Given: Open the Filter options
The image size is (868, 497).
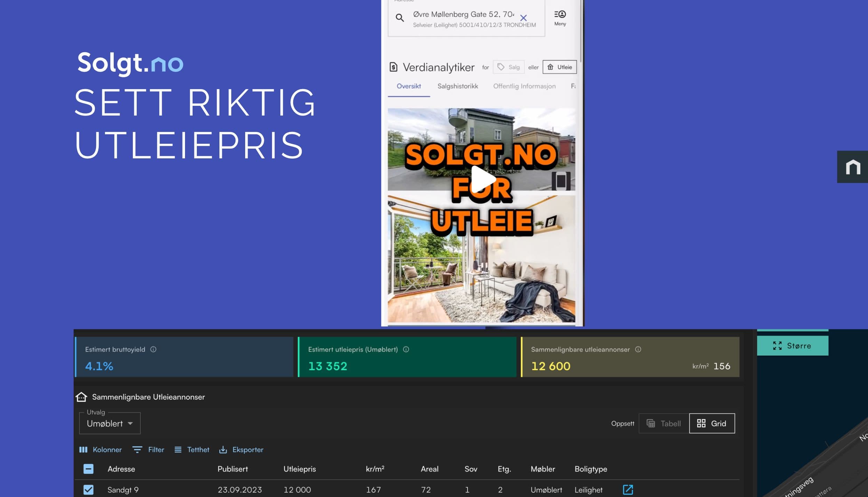Looking at the screenshot, I should pyautogui.click(x=137, y=450).
